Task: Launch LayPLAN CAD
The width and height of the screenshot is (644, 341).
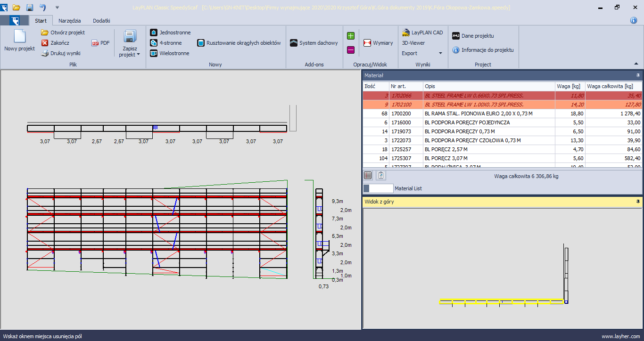Action: tap(422, 32)
